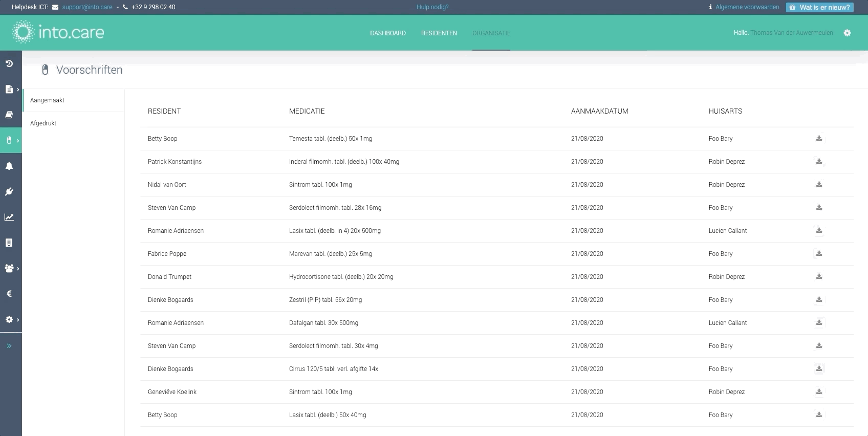Expand medication submenu chevron in sidebar
The image size is (868, 436).
pos(18,141)
